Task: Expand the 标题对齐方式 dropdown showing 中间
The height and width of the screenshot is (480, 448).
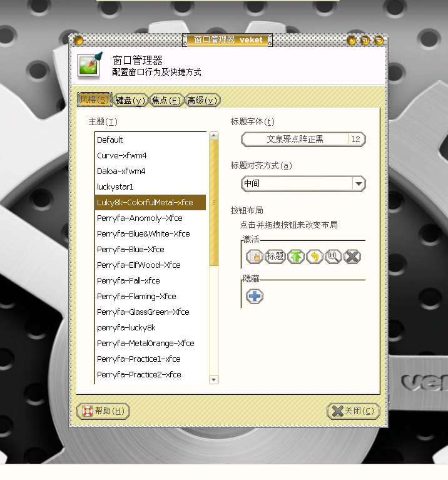Action: click(303, 183)
